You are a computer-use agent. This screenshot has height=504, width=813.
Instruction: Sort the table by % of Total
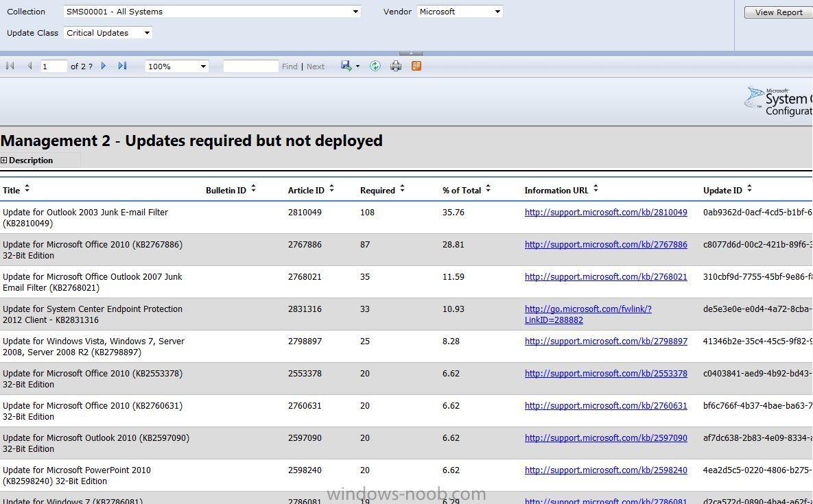point(488,189)
